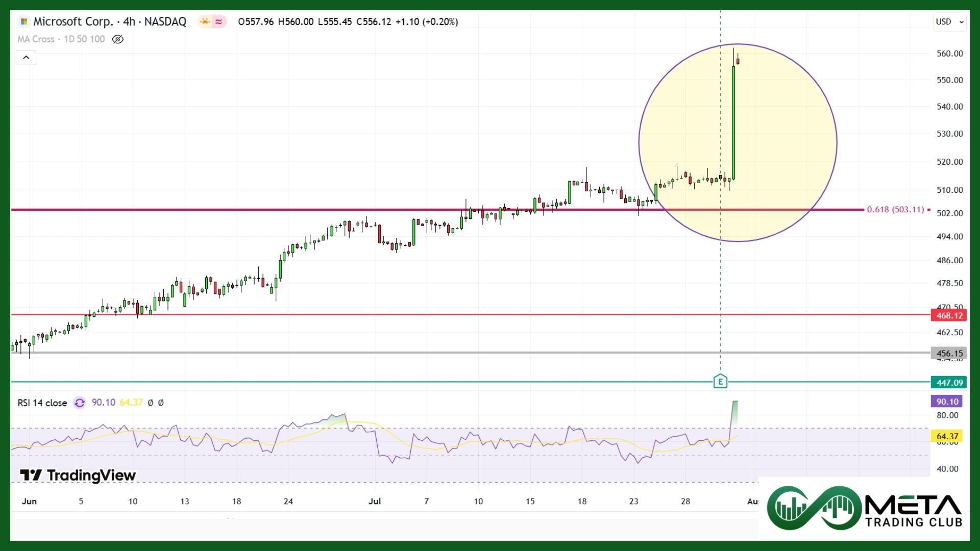The image size is (980, 551).
Task: Select the 0.618 (503.11) Fibonacci level label
Action: pos(896,209)
